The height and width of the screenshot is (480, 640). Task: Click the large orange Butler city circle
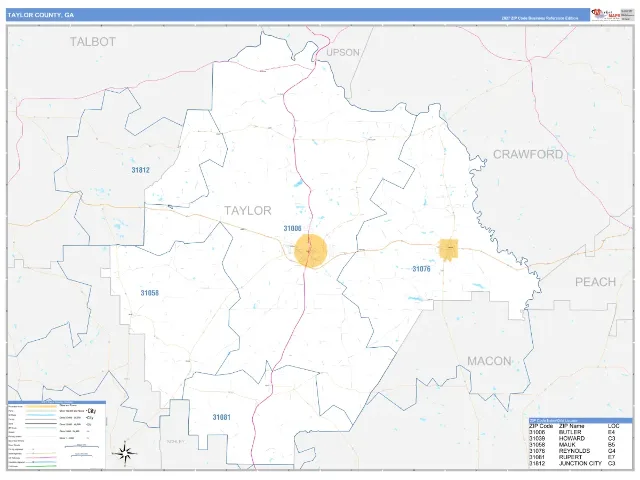pyautogui.click(x=311, y=251)
